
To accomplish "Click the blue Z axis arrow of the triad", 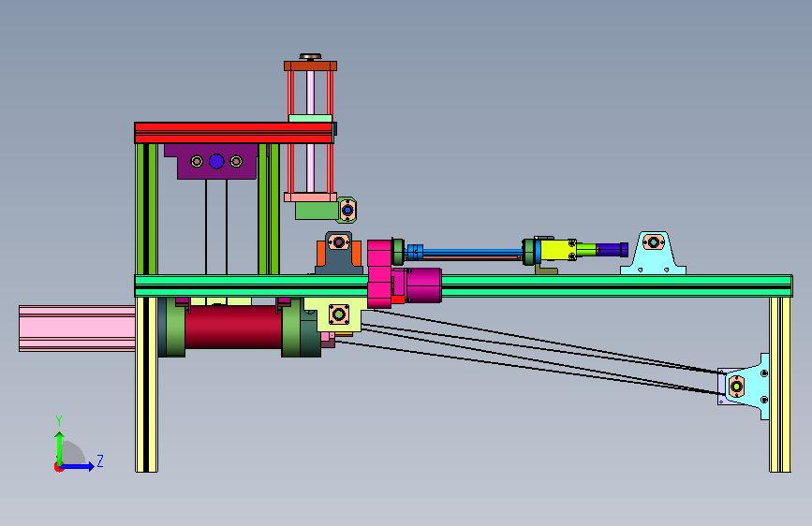I will click(x=77, y=466).
